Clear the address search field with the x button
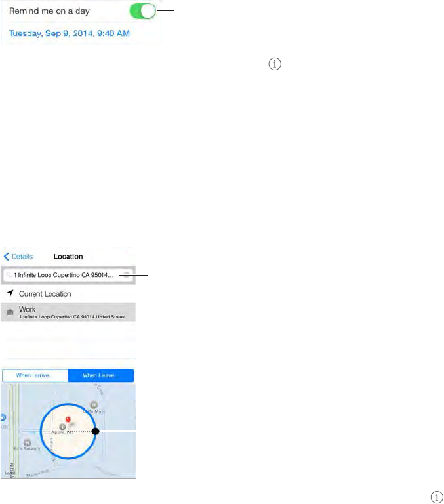 coord(127,275)
